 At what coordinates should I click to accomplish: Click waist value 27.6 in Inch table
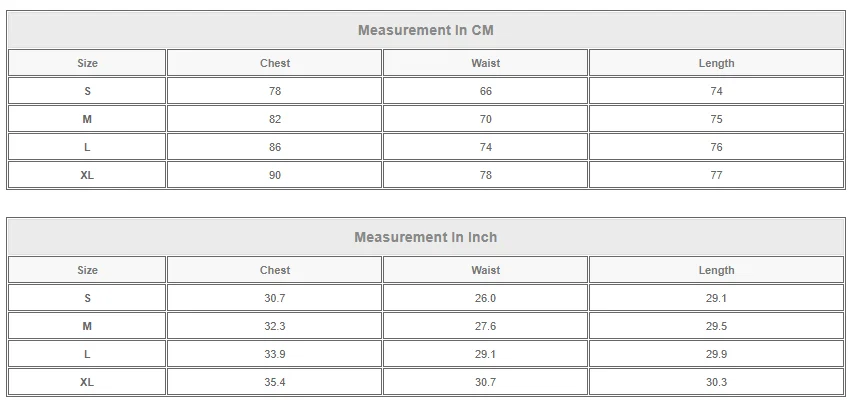(486, 326)
